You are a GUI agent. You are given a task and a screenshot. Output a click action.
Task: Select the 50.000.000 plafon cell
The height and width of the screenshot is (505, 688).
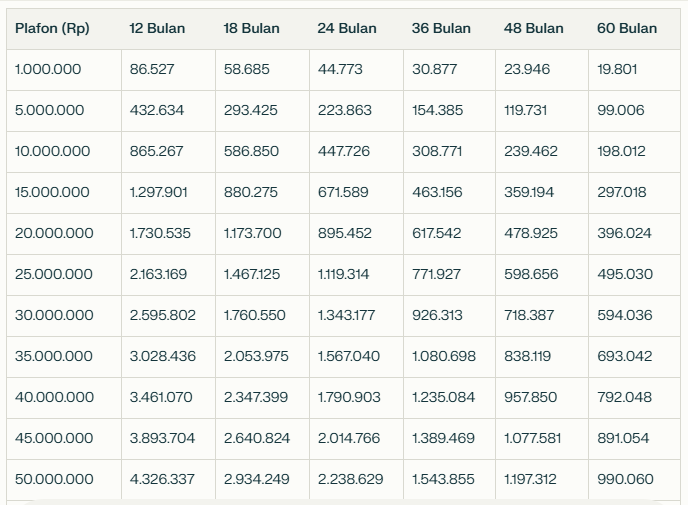[54, 479]
